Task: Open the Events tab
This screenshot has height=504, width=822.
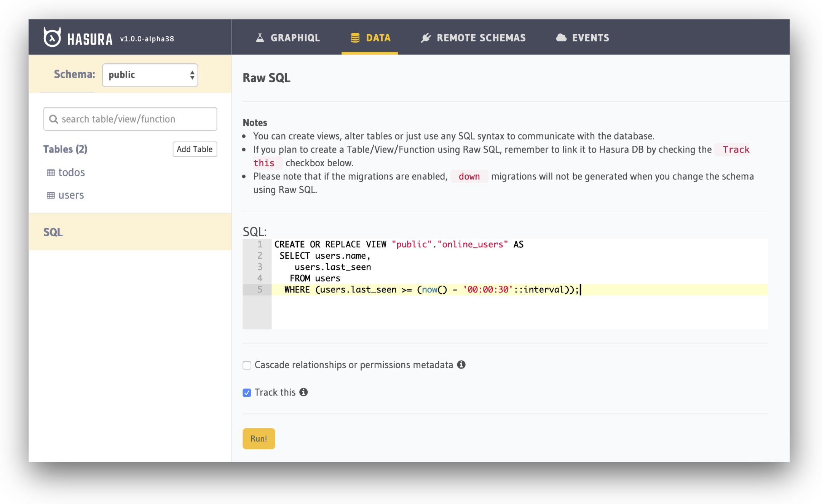Action: click(x=583, y=38)
